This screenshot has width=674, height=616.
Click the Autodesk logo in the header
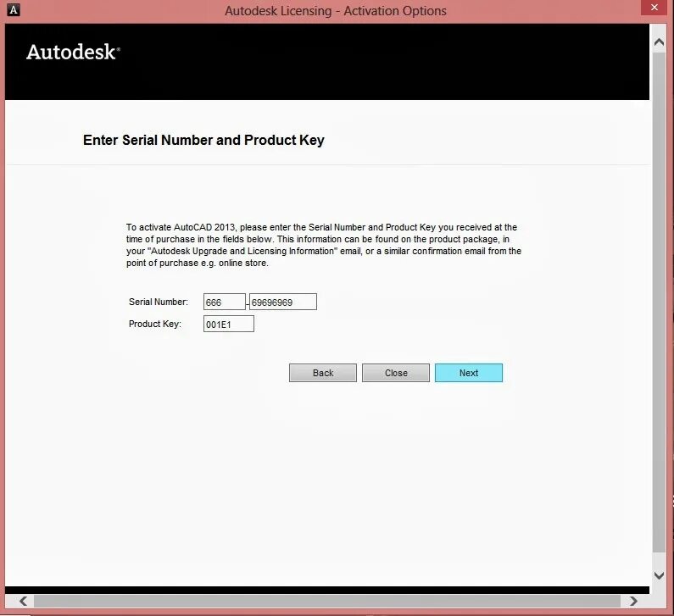pos(73,52)
